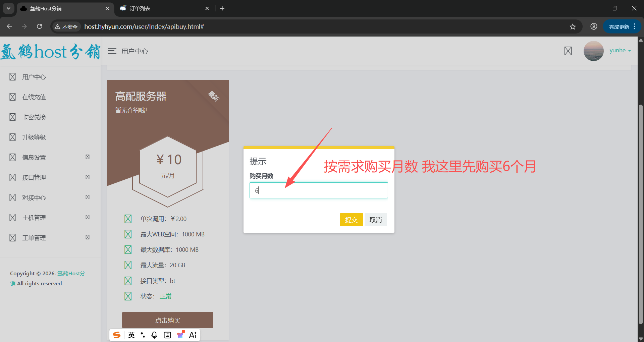Click the 氲鹤host分销 site logo

(x=50, y=51)
